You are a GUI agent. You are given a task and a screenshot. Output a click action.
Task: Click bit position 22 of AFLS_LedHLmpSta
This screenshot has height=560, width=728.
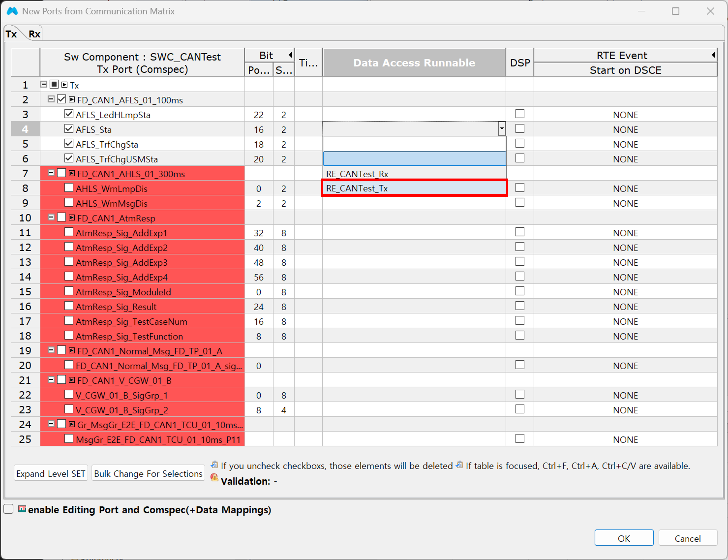(x=259, y=115)
